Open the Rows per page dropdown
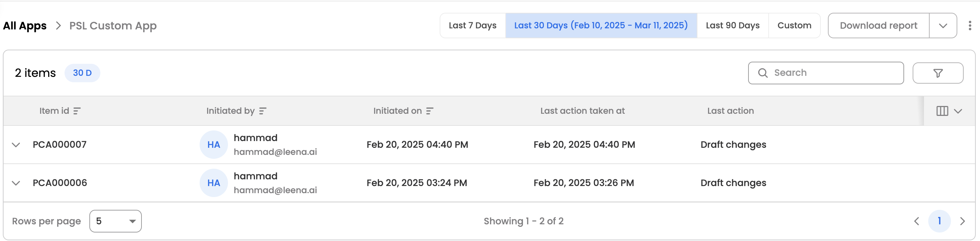980x241 pixels. point(115,221)
